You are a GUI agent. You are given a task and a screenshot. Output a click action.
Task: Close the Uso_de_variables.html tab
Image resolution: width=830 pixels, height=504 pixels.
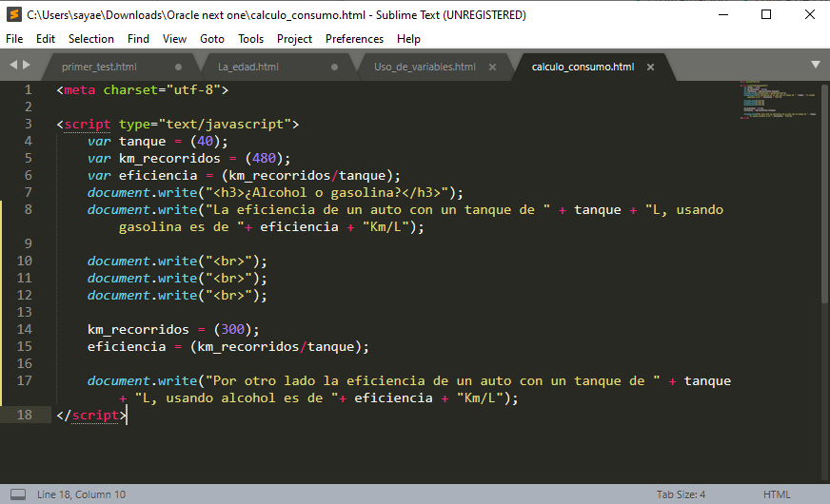492,68
